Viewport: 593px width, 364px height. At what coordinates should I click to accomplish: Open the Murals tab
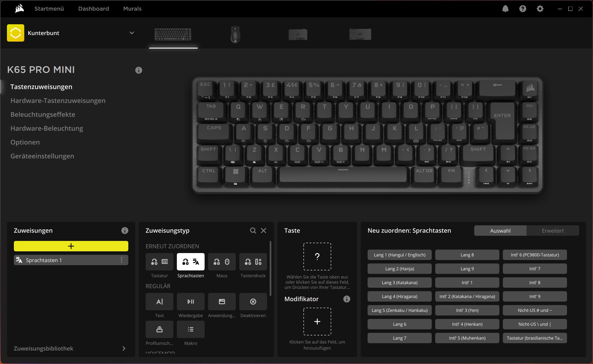pyautogui.click(x=132, y=9)
